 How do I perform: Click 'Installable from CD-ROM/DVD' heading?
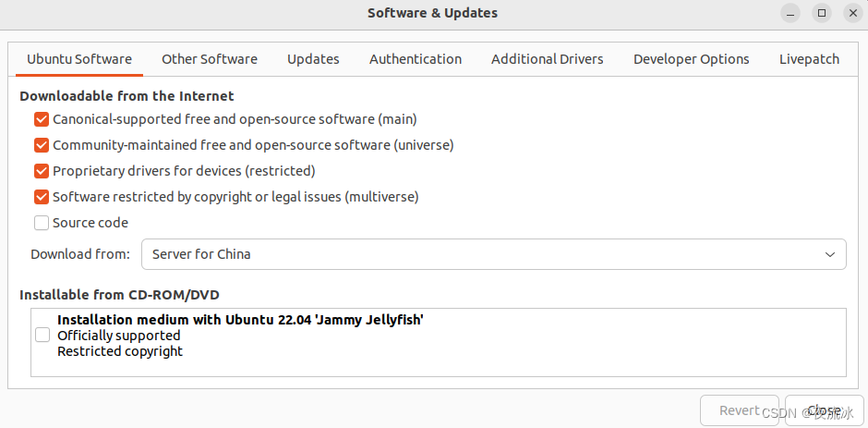[x=119, y=295]
